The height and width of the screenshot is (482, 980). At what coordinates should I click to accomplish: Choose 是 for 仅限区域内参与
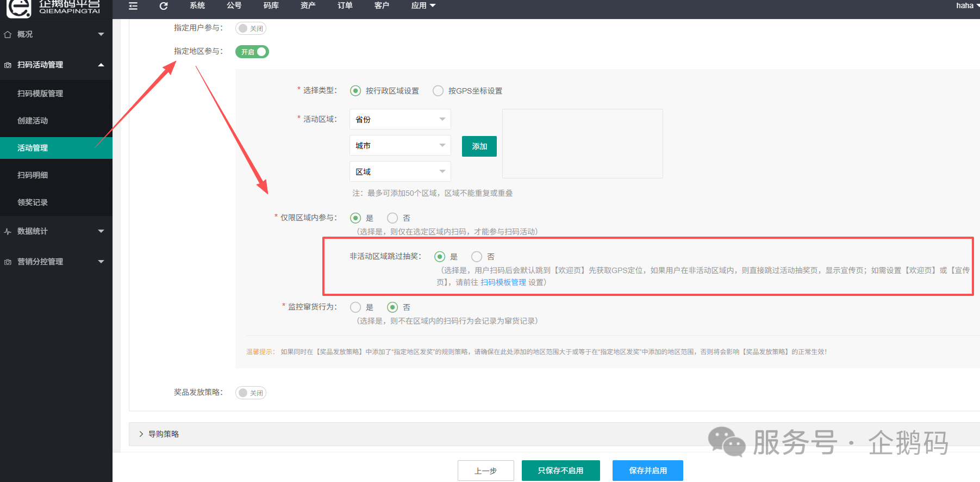click(x=355, y=218)
